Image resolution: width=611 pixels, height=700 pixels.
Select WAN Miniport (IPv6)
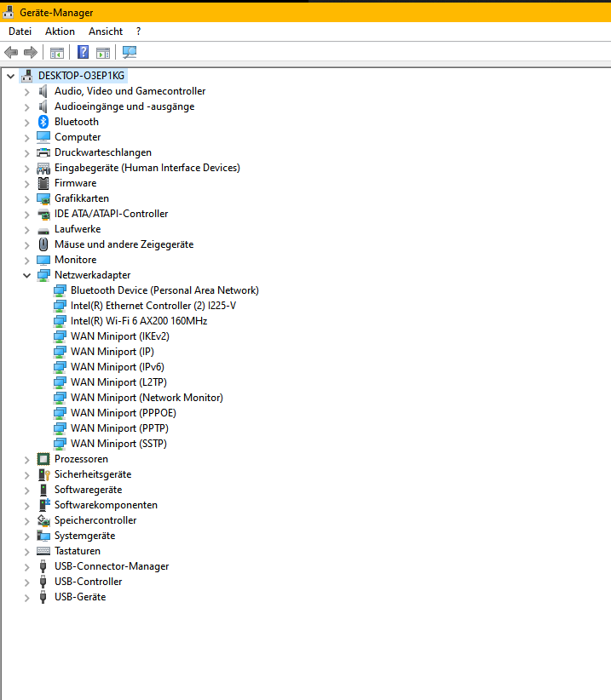pos(118,367)
